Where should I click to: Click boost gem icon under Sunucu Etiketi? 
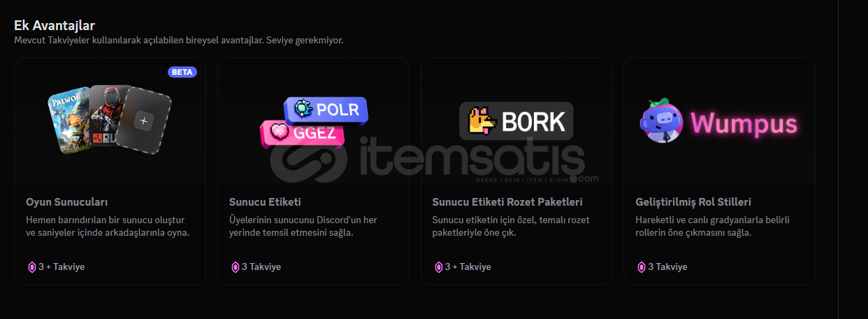[235, 267]
